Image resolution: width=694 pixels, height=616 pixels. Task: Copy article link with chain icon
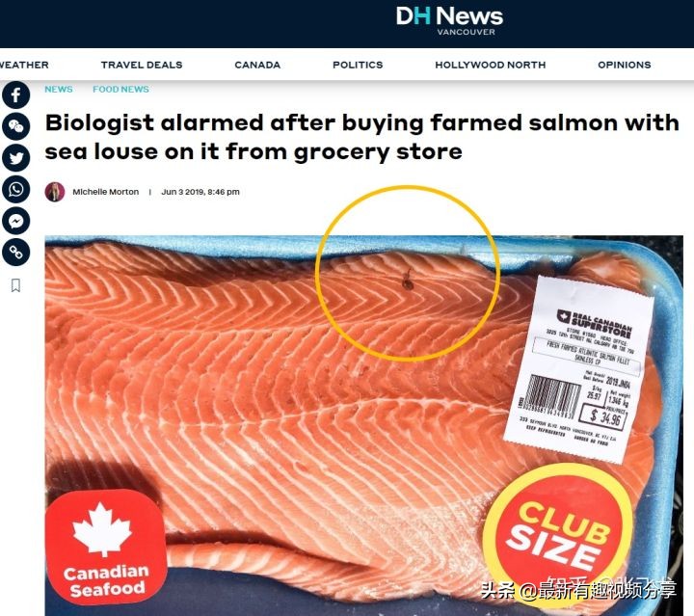coord(16,253)
